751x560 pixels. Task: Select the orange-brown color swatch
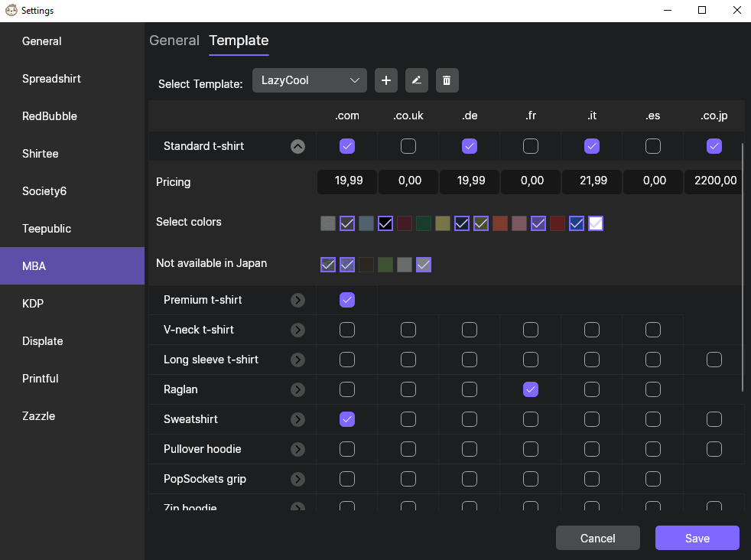click(x=500, y=223)
